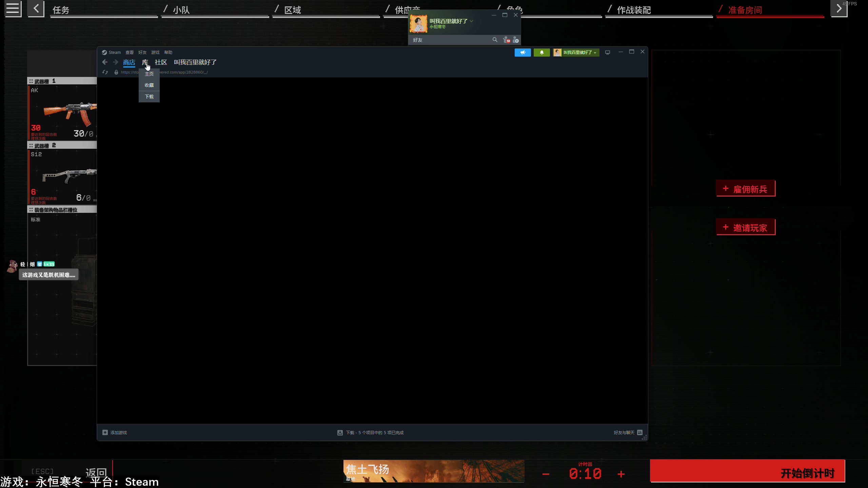The width and height of the screenshot is (868, 488).
Task: Expand account dropdown in Steam titlebar
Action: (576, 53)
